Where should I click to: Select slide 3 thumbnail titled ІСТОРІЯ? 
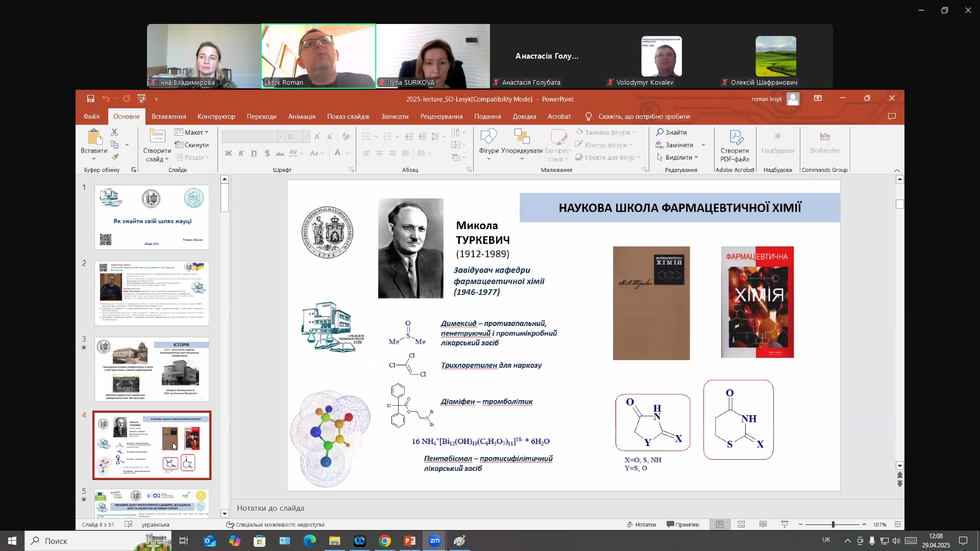(x=152, y=369)
